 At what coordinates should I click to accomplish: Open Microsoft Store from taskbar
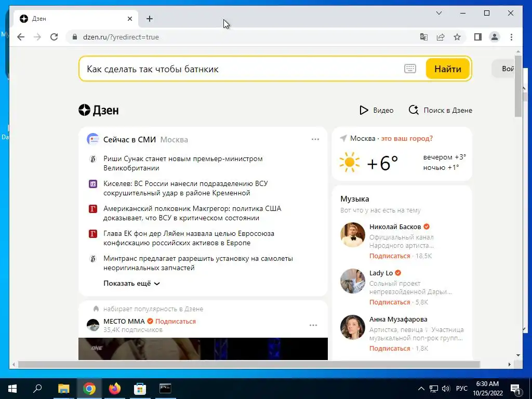pos(140,389)
